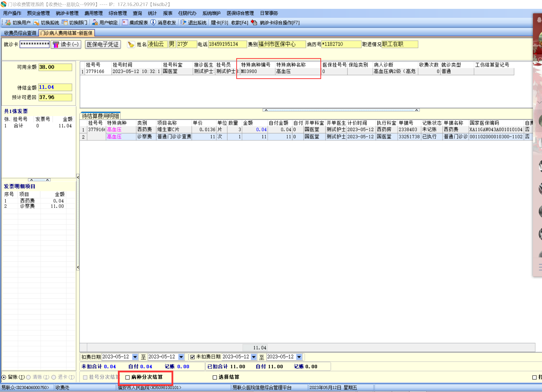Click the 读卡(-) button
The height and width of the screenshot is (392, 542).
[x=66, y=45]
